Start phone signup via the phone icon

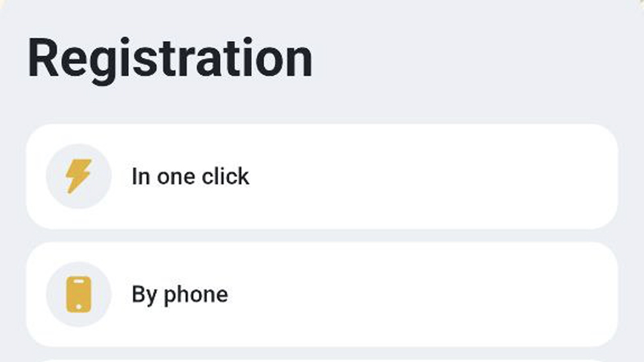click(79, 294)
